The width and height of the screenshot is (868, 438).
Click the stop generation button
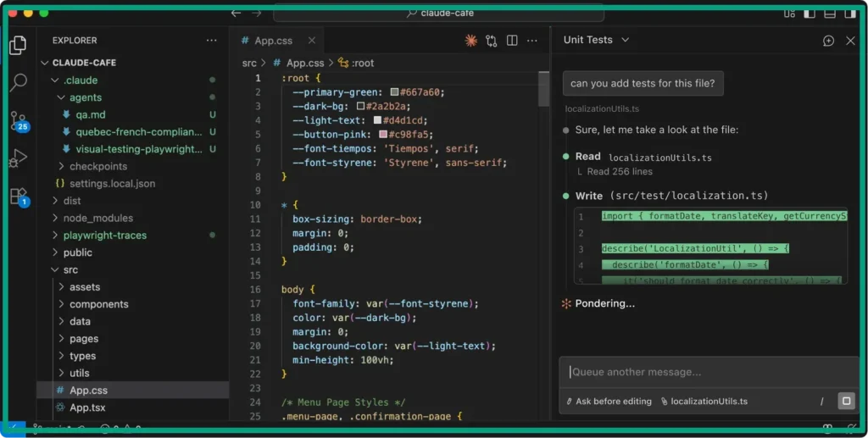846,401
